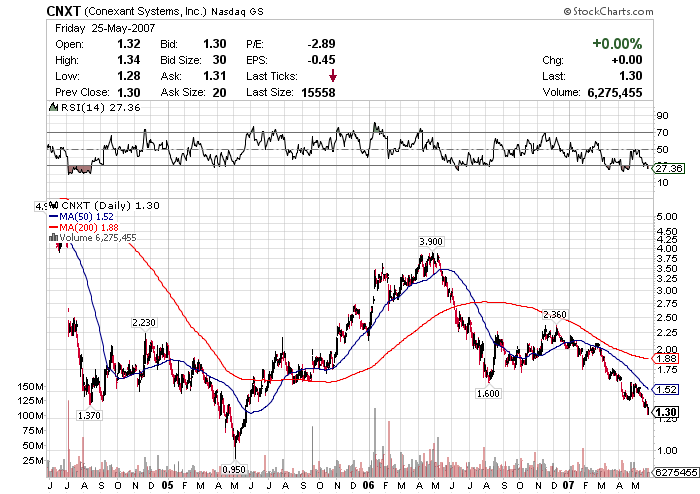Click the Volume value 6,275,455 in header
700x494 pixels.
click(615, 92)
